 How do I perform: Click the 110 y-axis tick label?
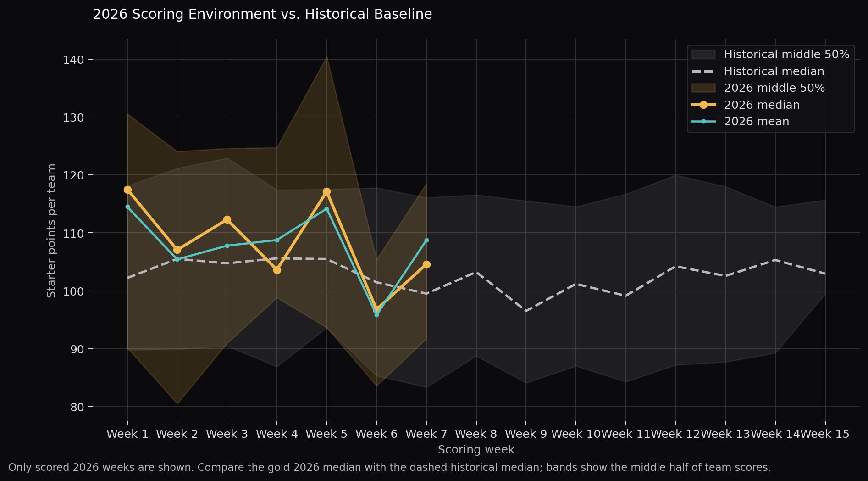point(73,233)
